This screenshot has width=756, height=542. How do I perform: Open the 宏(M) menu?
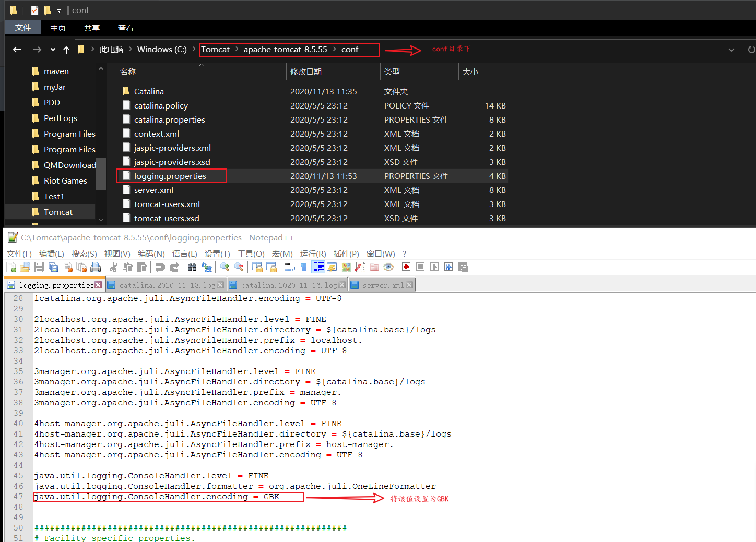coord(282,254)
